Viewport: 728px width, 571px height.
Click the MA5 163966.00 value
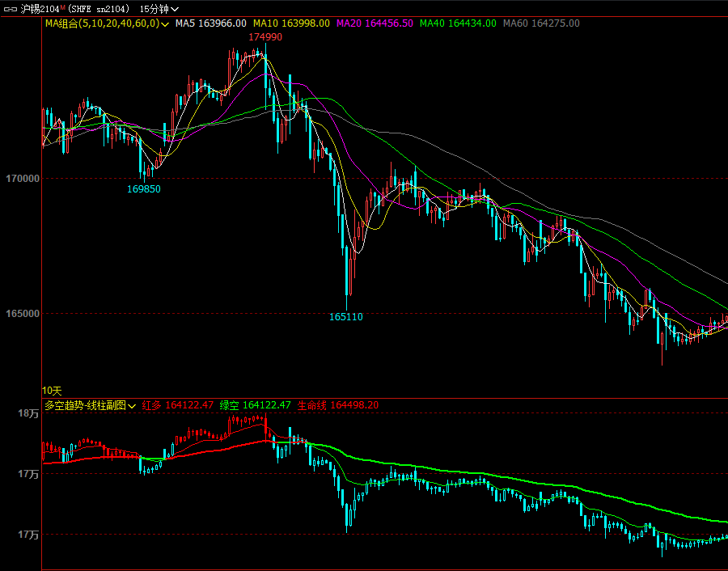coord(211,23)
